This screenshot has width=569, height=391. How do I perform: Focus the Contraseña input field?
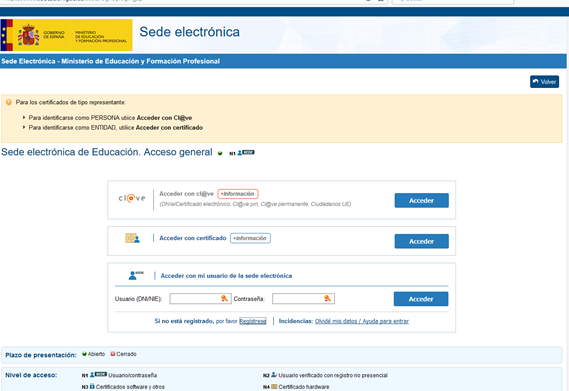click(x=303, y=298)
